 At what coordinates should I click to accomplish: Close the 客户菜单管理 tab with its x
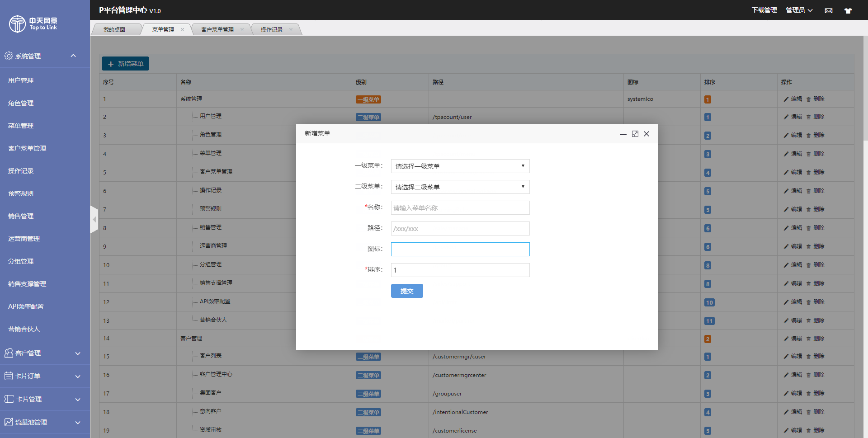coord(242,29)
